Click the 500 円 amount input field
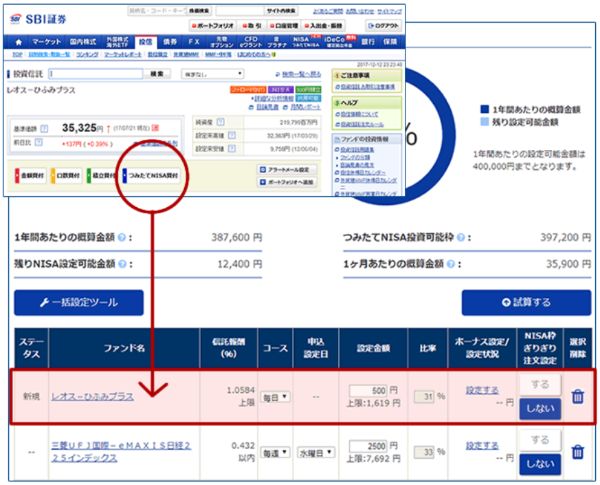Screen dimensions: 600x485 pos(368,390)
